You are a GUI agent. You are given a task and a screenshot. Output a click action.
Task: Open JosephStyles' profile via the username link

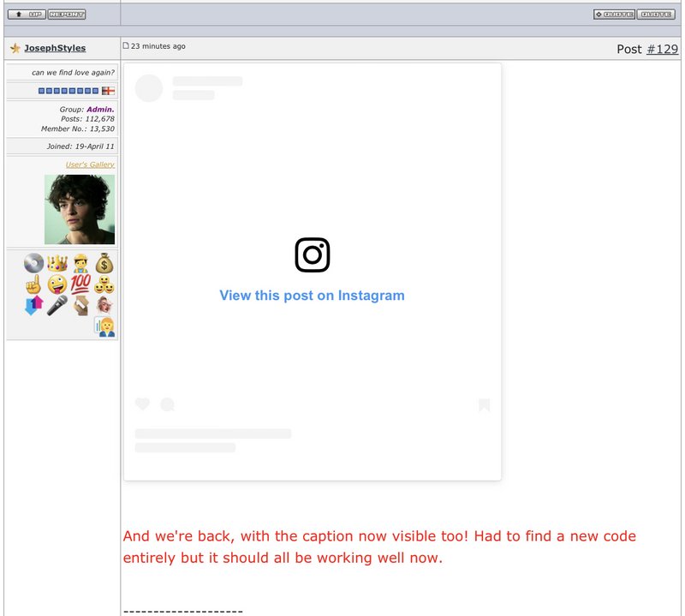pyautogui.click(x=55, y=48)
